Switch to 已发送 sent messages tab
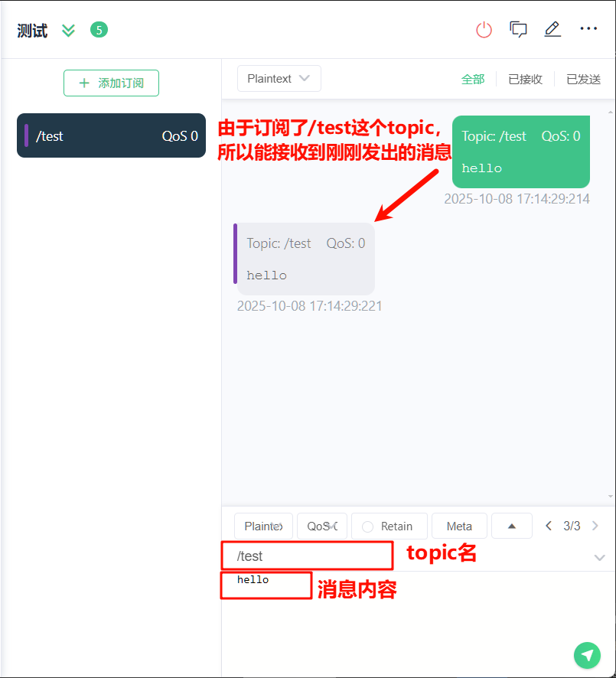616x678 pixels. (584, 79)
